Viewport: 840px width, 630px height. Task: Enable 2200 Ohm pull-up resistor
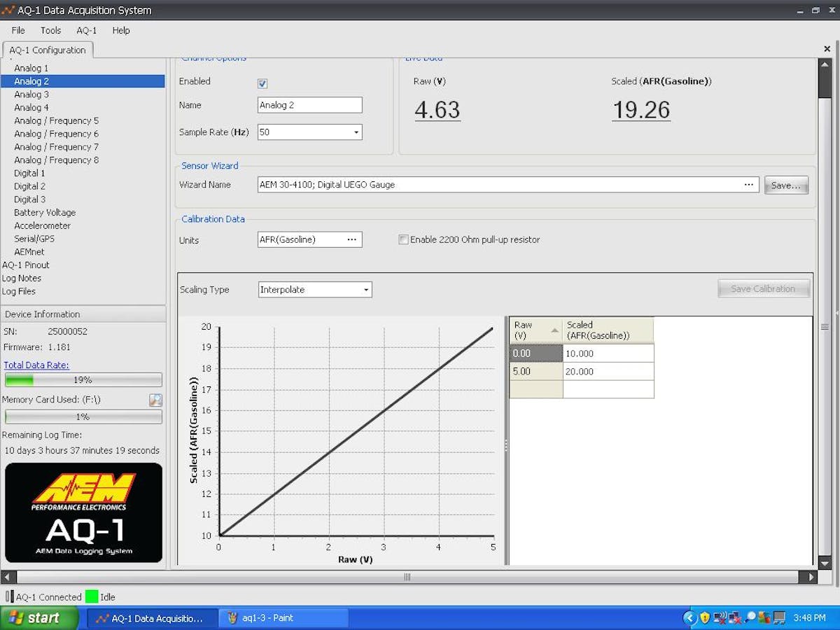click(x=403, y=239)
